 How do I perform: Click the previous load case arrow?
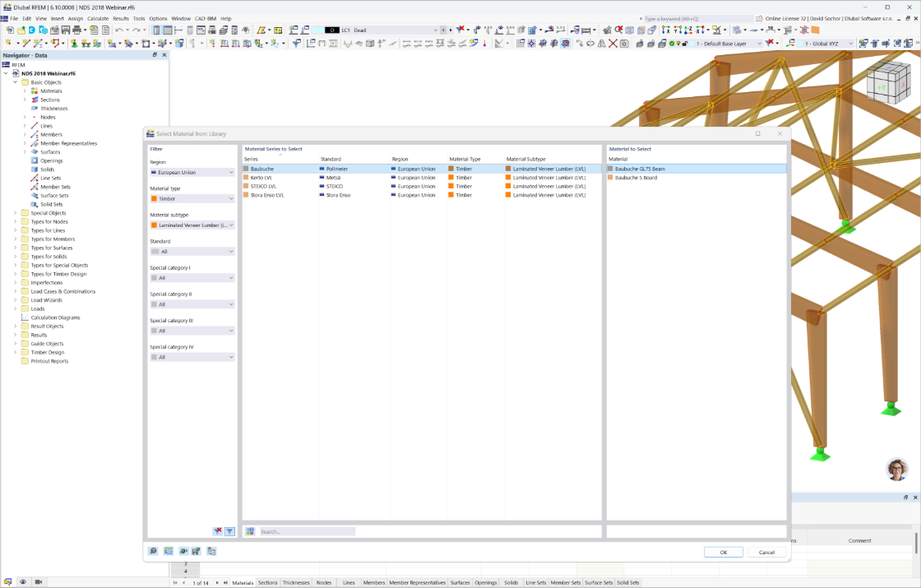click(x=443, y=30)
